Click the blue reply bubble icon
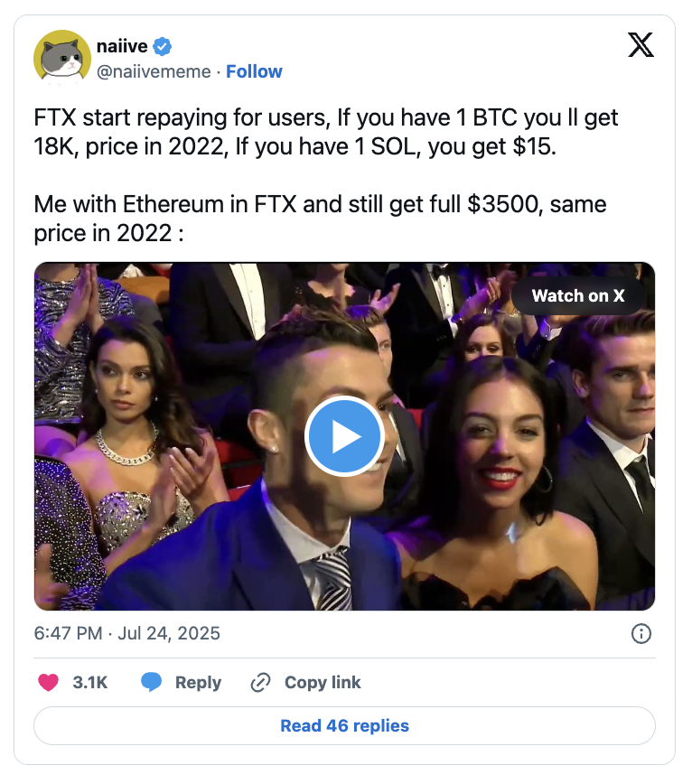The width and height of the screenshot is (692, 784). tap(151, 682)
